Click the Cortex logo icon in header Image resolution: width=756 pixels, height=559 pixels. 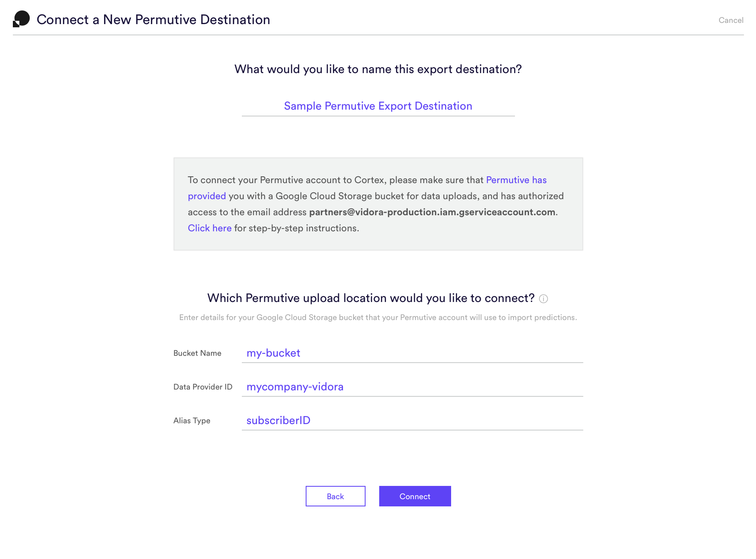point(21,19)
